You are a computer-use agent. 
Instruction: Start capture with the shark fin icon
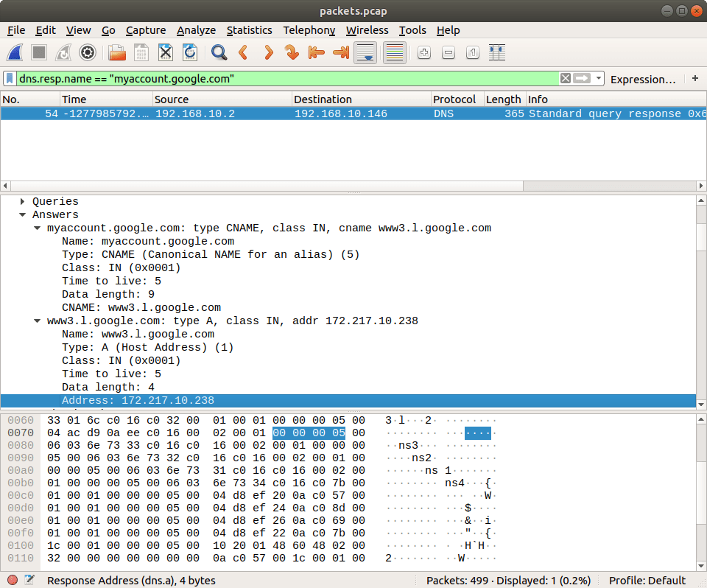click(15, 52)
